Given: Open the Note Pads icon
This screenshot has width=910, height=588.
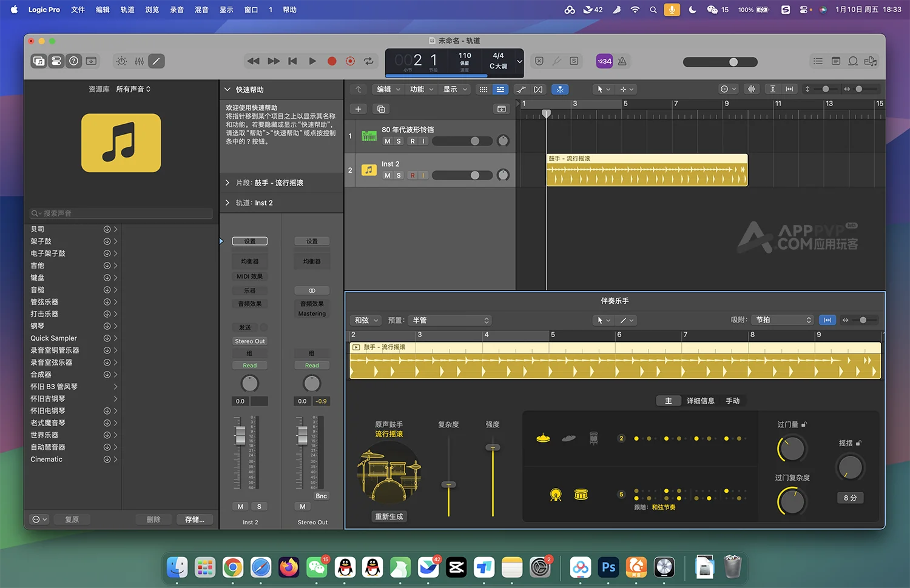Looking at the screenshot, I should click(836, 61).
